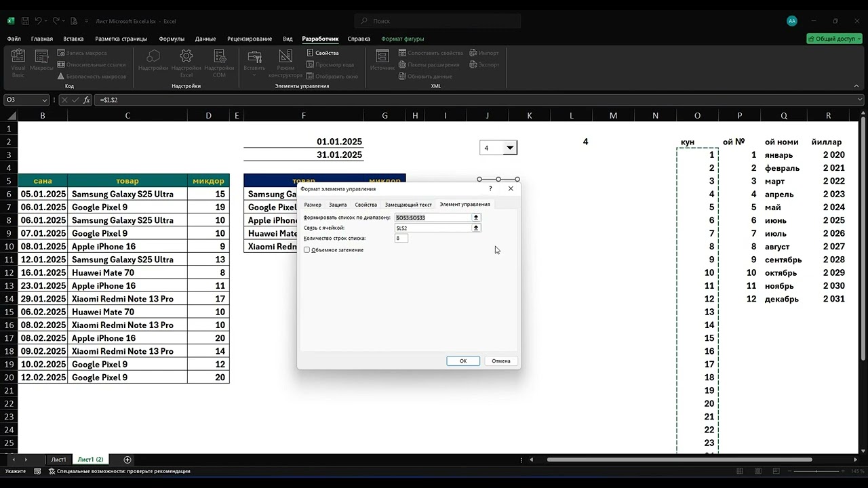Select the 31.01.2025 date cell
Screen dimensions: 868x488
click(303, 155)
